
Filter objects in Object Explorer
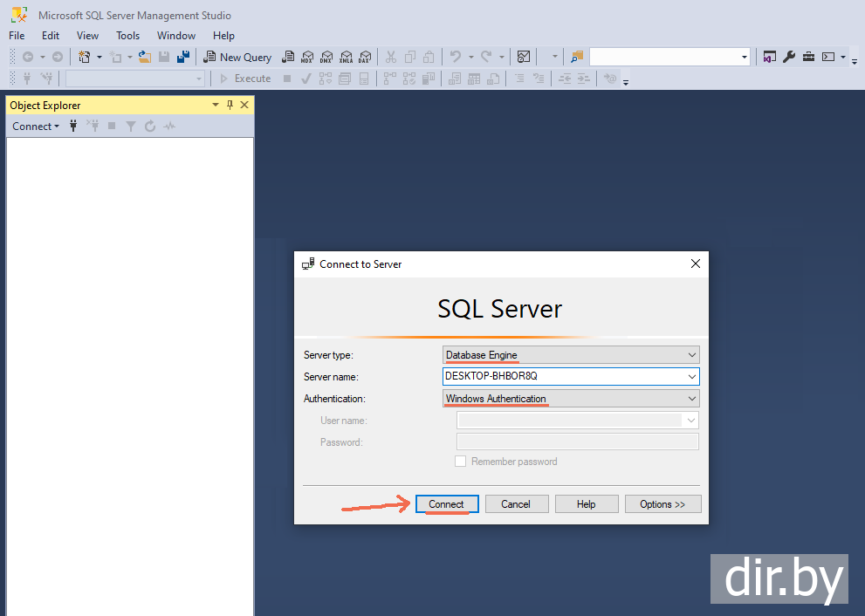point(131,126)
